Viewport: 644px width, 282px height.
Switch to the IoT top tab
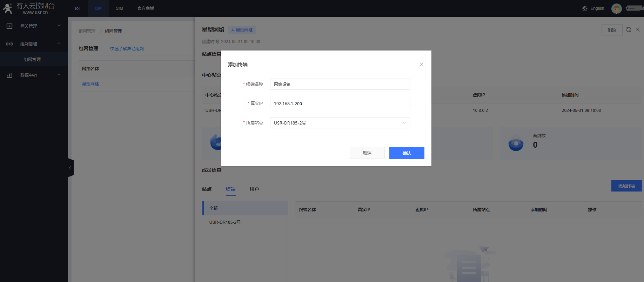[78, 8]
